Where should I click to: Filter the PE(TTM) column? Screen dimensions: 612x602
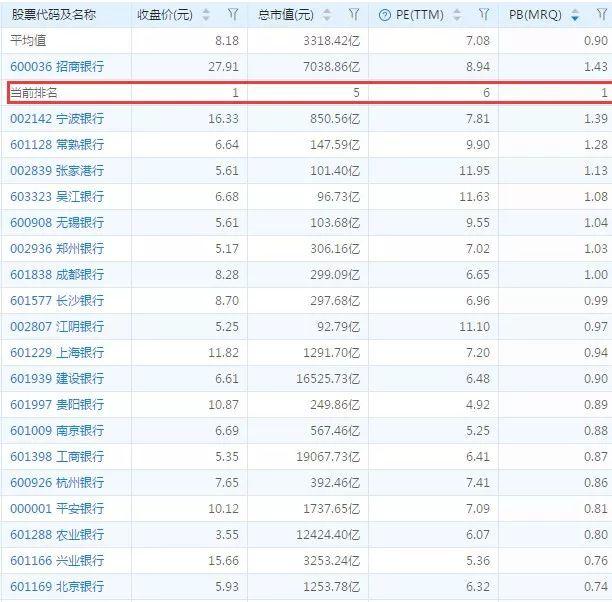coord(484,15)
